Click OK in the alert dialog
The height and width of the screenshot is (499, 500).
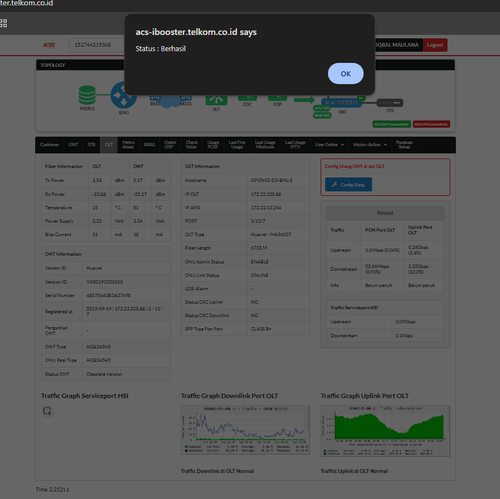point(345,74)
